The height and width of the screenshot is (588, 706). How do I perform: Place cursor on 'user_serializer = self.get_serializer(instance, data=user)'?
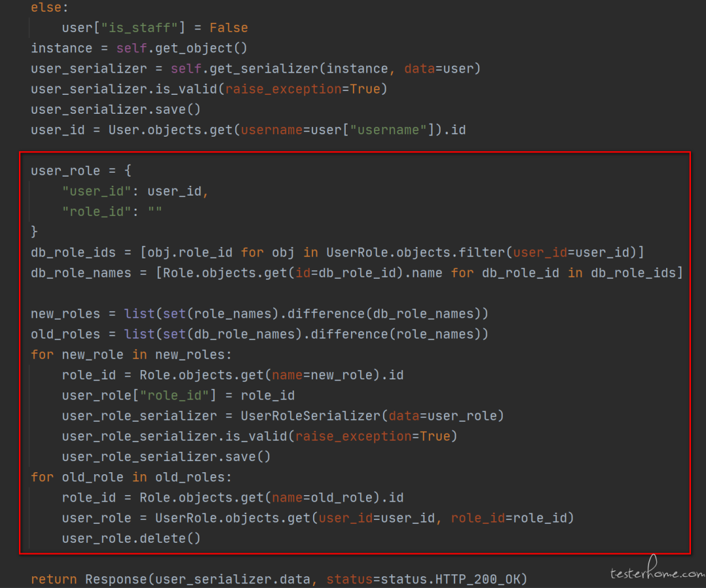[256, 69]
